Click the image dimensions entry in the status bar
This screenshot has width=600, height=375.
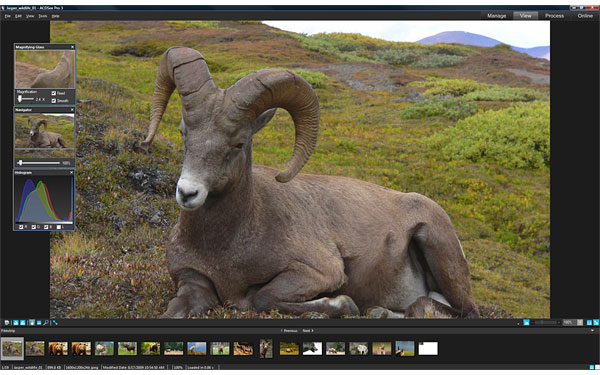(x=82, y=367)
